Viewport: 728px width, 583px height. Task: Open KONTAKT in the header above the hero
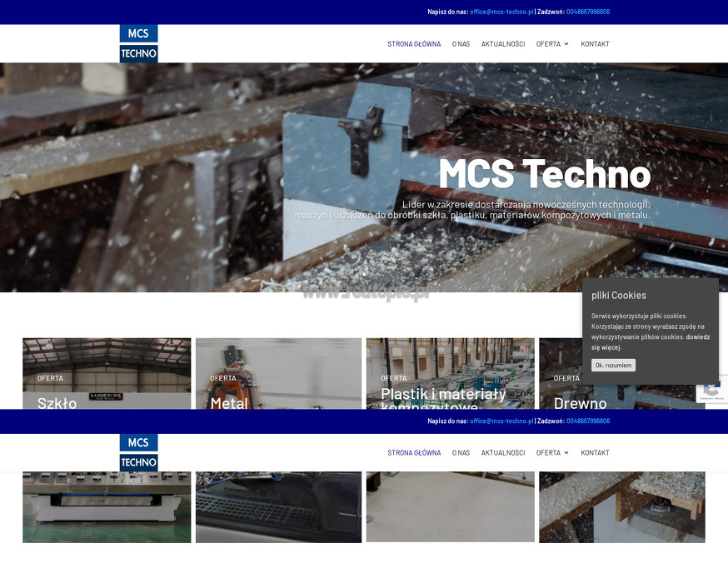click(x=595, y=44)
